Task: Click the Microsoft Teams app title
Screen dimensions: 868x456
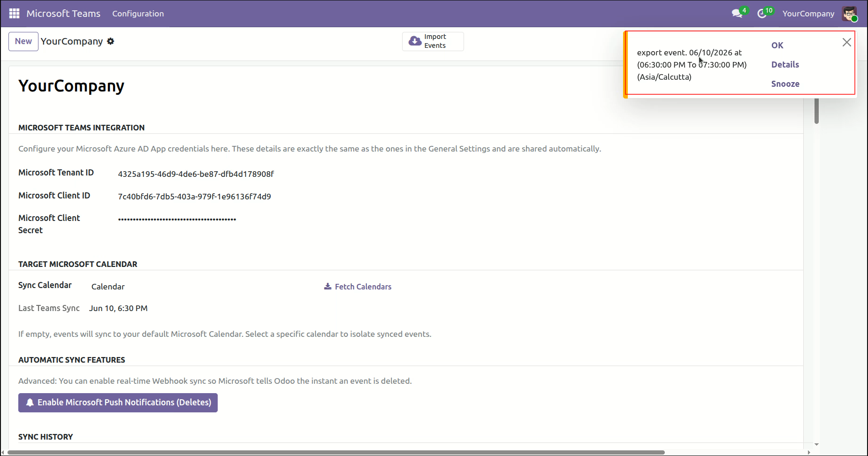Action: tap(63, 14)
